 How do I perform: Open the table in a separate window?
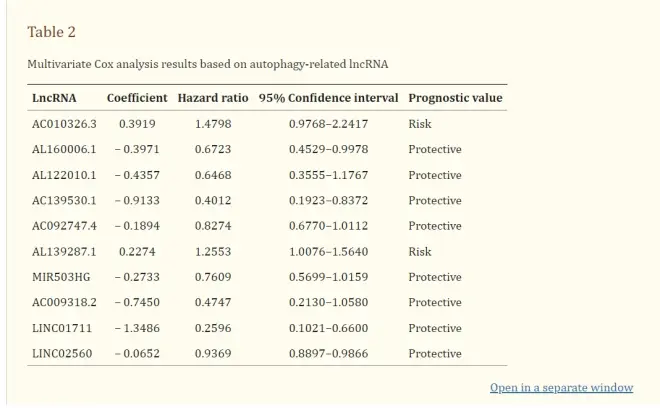tap(561, 387)
